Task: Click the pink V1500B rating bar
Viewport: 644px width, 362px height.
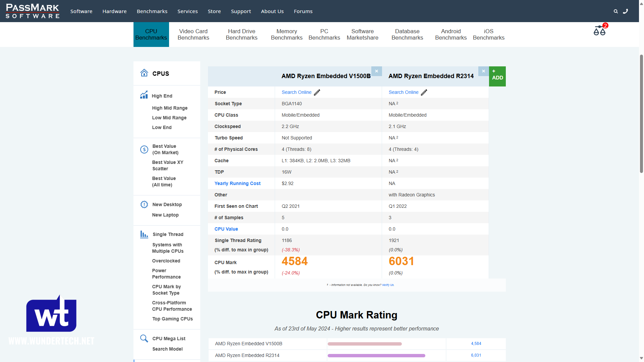Action: click(365, 344)
